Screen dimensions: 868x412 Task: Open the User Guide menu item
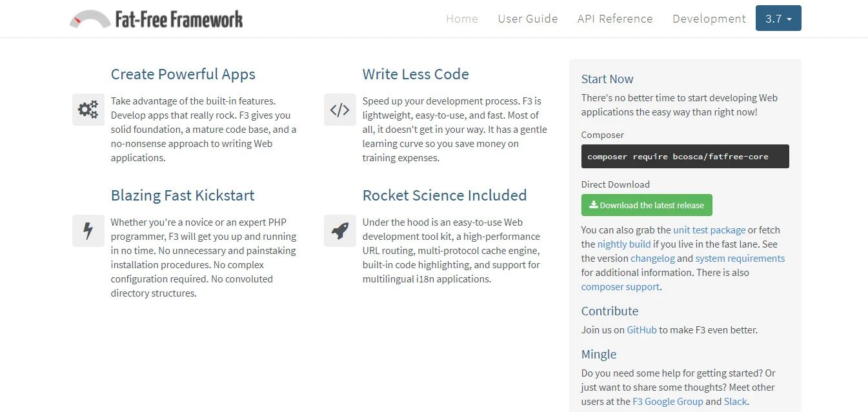pyautogui.click(x=528, y=19)
